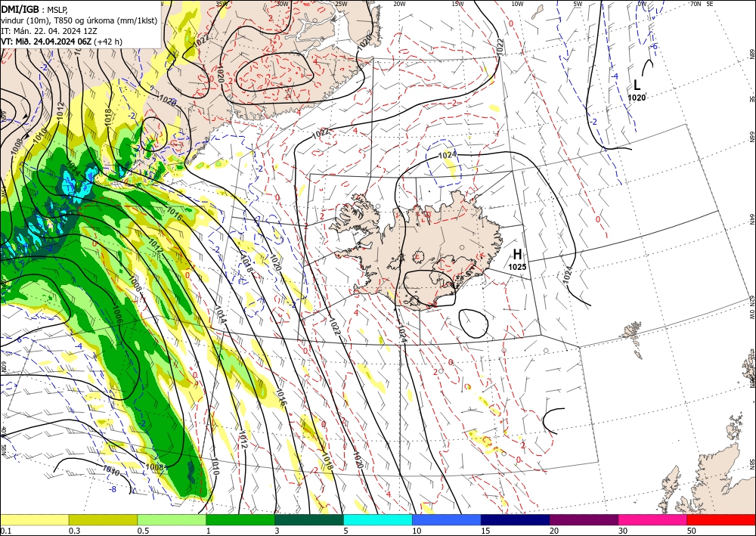
Task: Select the green 1–3 mm legend swatch
Action: coord(240,519)
